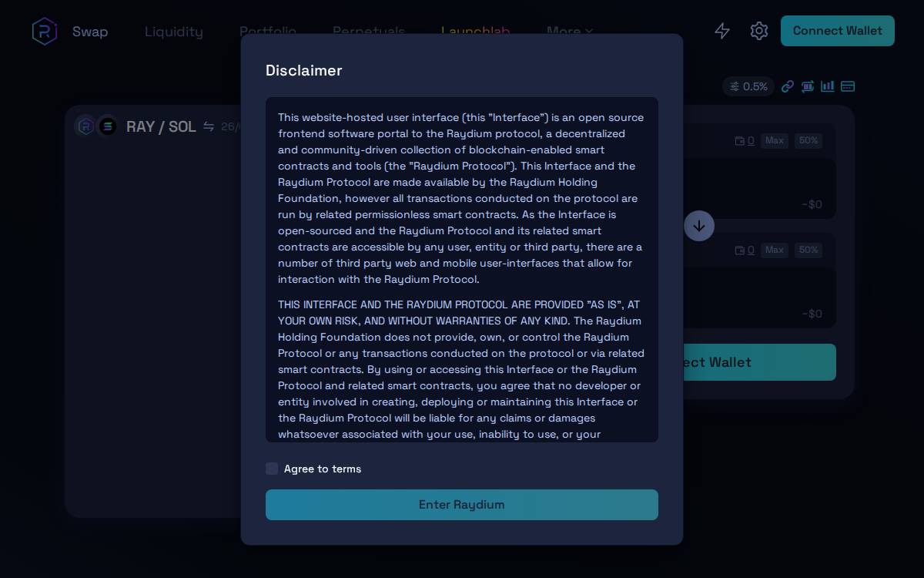
Task: Click the bottom amount input field
Action: [x=758, y=297]
